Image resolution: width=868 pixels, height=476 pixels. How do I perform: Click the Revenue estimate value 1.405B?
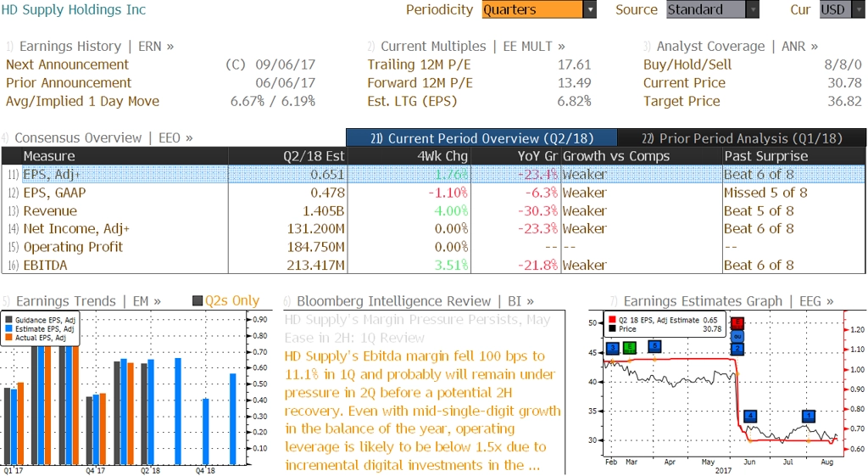tap(323, 210)
